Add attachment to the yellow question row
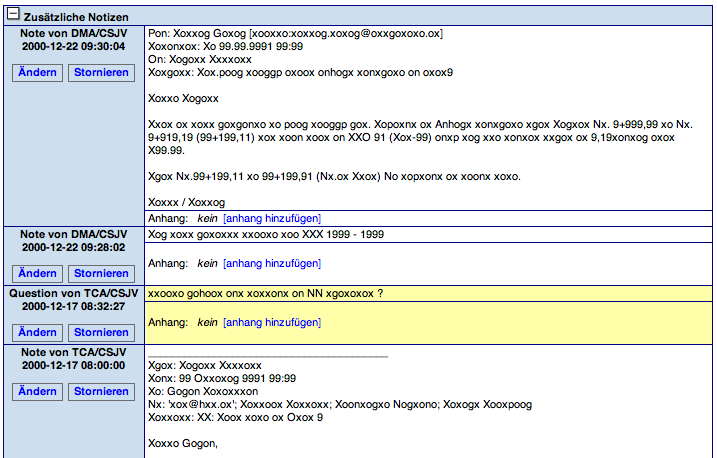Viewport: 717px width, 458px height. coord(271,323)
